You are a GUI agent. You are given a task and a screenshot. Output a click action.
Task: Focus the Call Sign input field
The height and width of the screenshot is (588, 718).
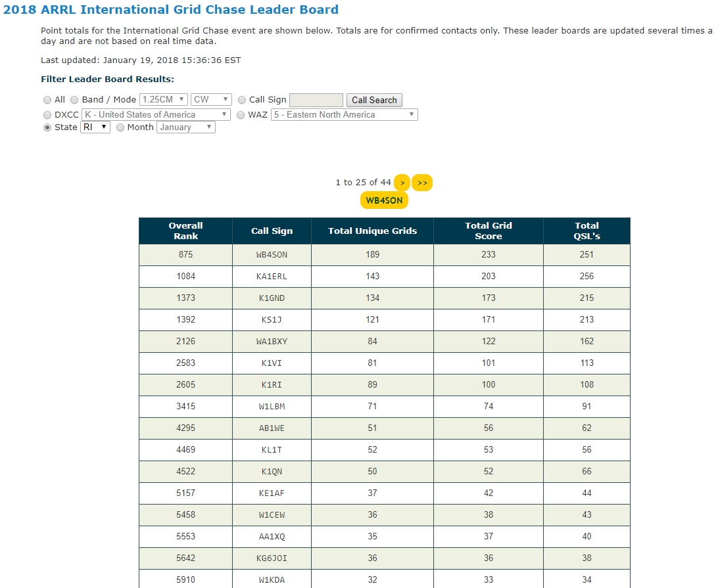point(316,100)
